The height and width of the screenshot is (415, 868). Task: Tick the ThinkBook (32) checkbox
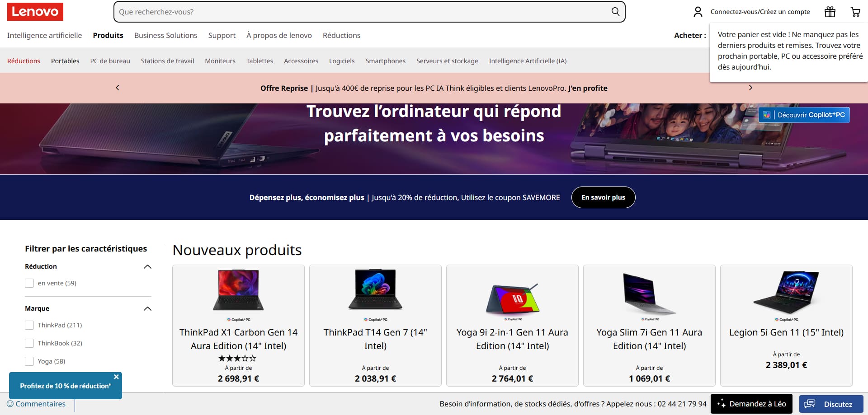pyautogui.click(x=29, y=343)
